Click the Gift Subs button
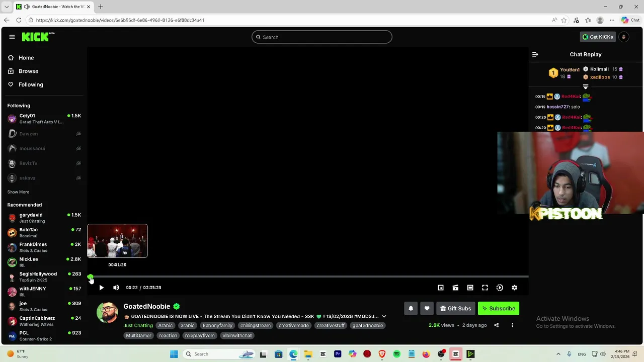644x362 pixels. tap(455, 308)
